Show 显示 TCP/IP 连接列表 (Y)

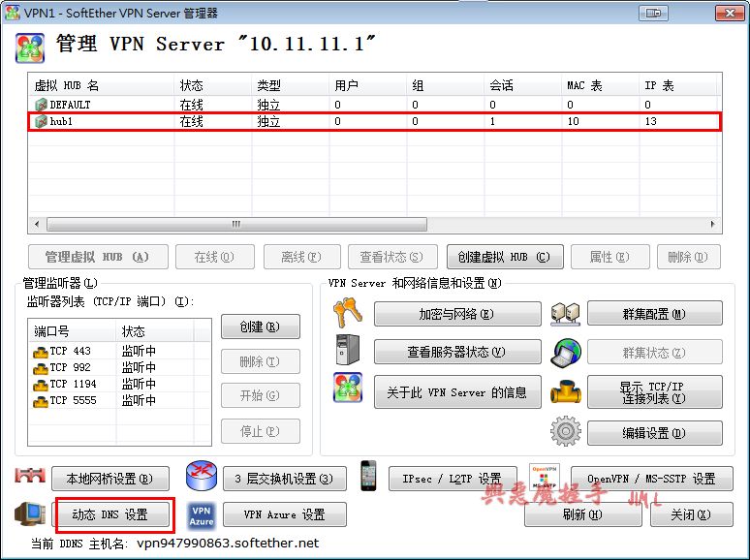click(654, 392)
